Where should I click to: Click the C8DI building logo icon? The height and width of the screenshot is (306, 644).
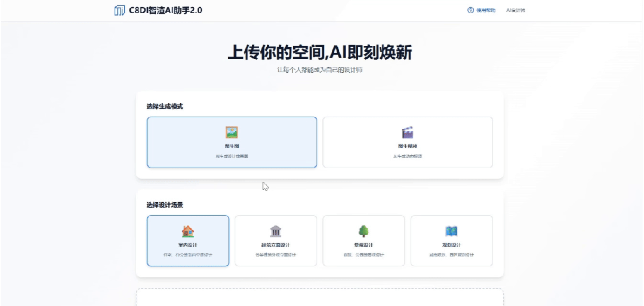119,10
